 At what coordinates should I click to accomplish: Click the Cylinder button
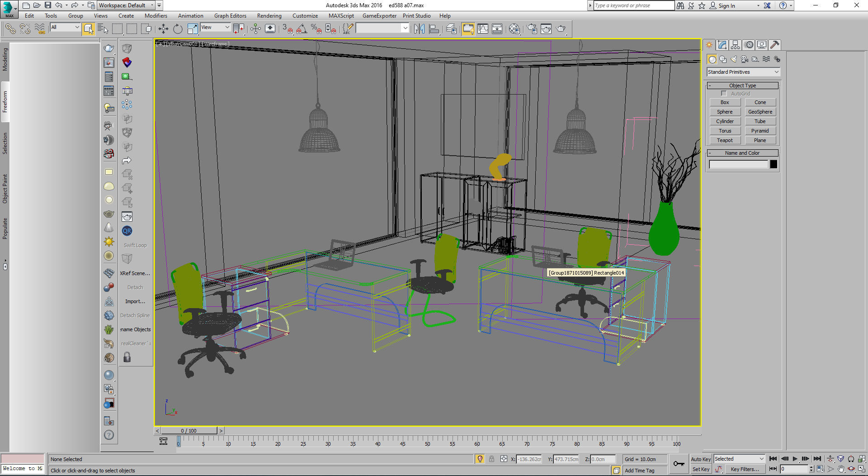pyautogui.click(x=725, y=121)
